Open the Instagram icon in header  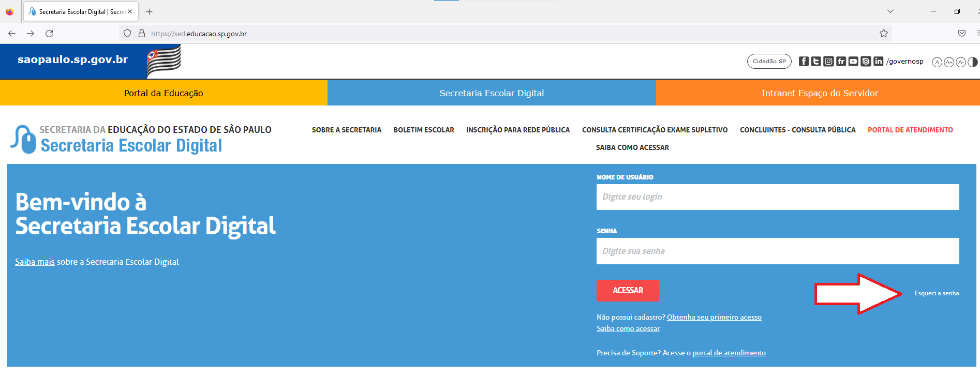click(828, 62)
